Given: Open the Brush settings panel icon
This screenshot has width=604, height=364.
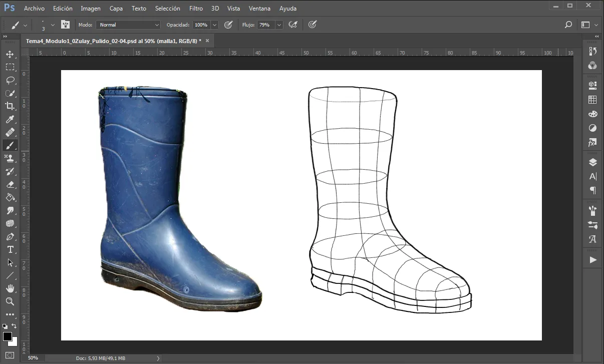Looking at the screenshot, I should click(x=593, y=225).
